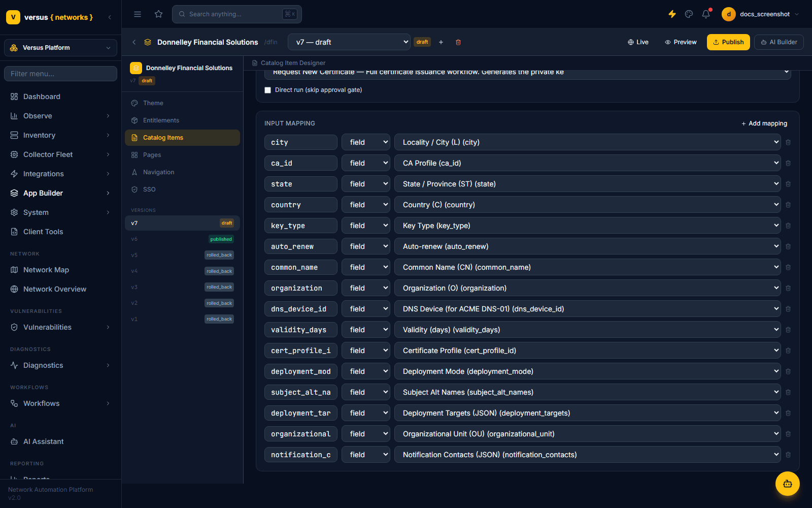812x508 pixels.
Task: Expand the Observe menu
Action: (60, 116)
